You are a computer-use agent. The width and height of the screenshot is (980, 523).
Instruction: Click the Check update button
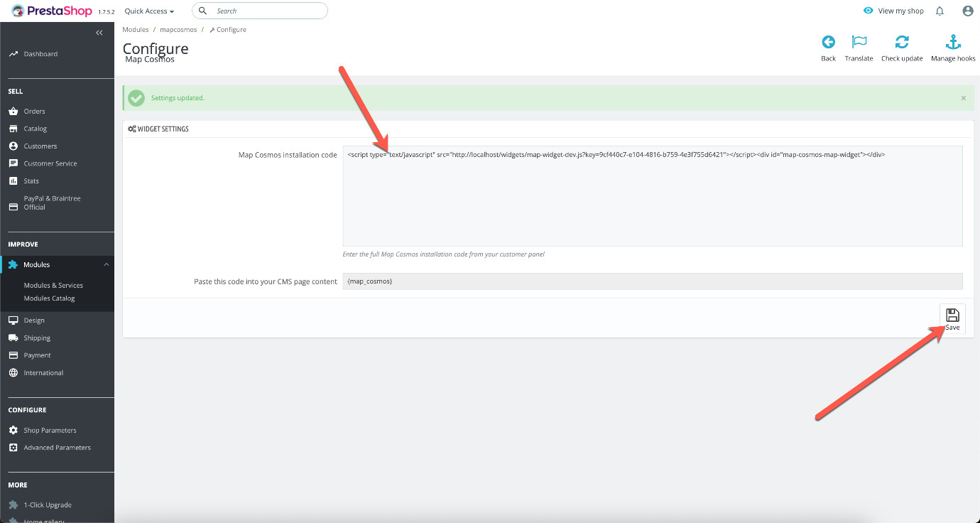902,48
